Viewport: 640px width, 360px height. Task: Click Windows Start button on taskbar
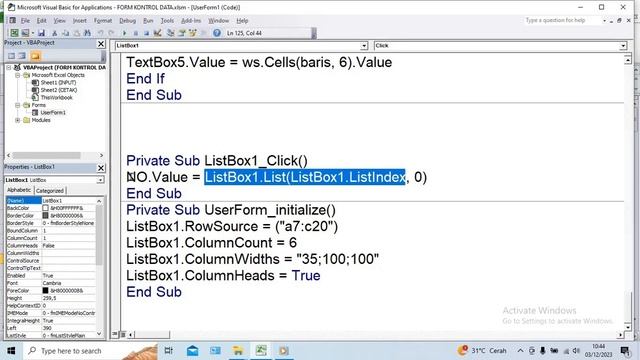[x=11, y=351]
